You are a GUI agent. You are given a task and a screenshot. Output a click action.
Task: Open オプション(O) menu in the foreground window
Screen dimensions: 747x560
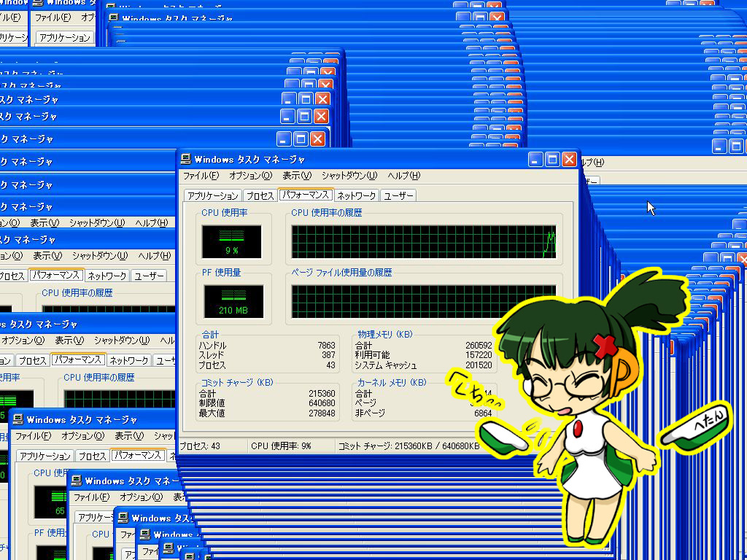[x=250, y=176]
